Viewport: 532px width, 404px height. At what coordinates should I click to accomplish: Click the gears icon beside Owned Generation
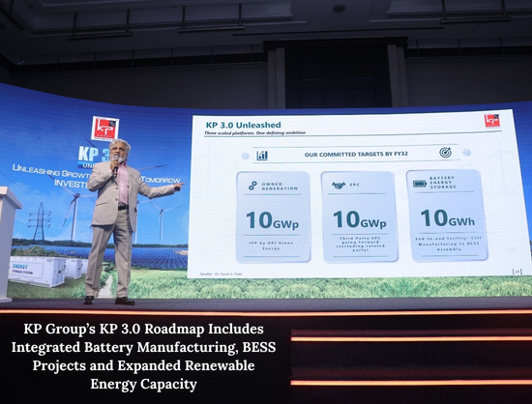point(252,186)
